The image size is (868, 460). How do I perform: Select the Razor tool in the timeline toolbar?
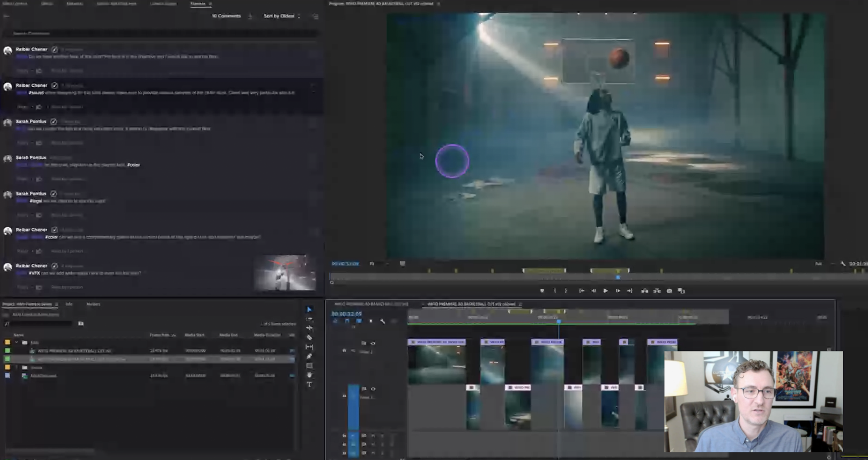coord(309,337)
